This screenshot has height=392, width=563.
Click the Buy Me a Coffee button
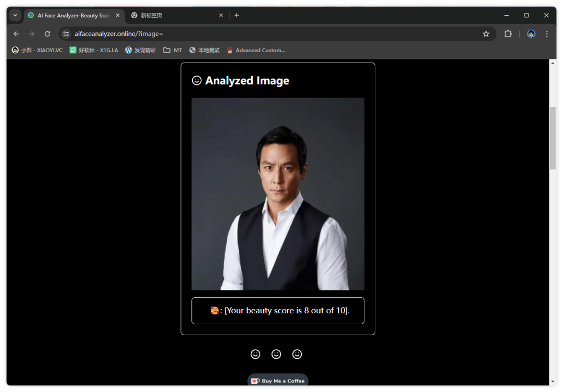[x=278, y=380]
